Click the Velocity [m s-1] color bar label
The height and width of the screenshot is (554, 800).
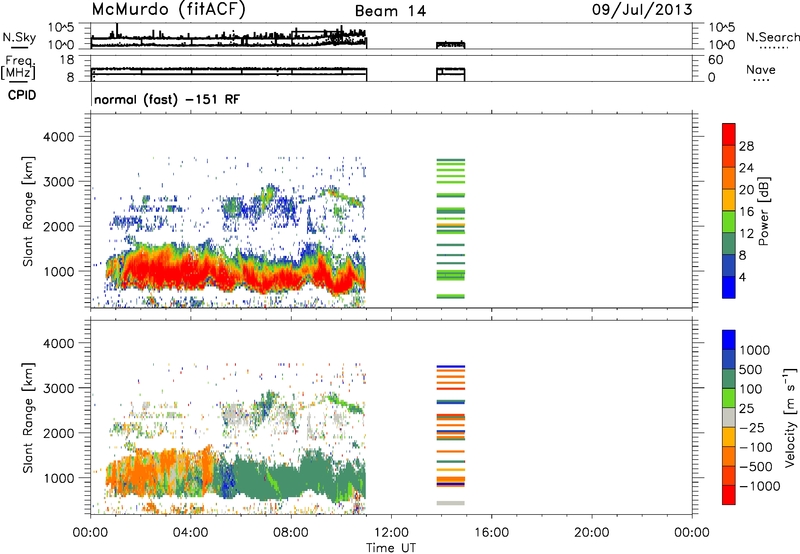tap(790, 418)
